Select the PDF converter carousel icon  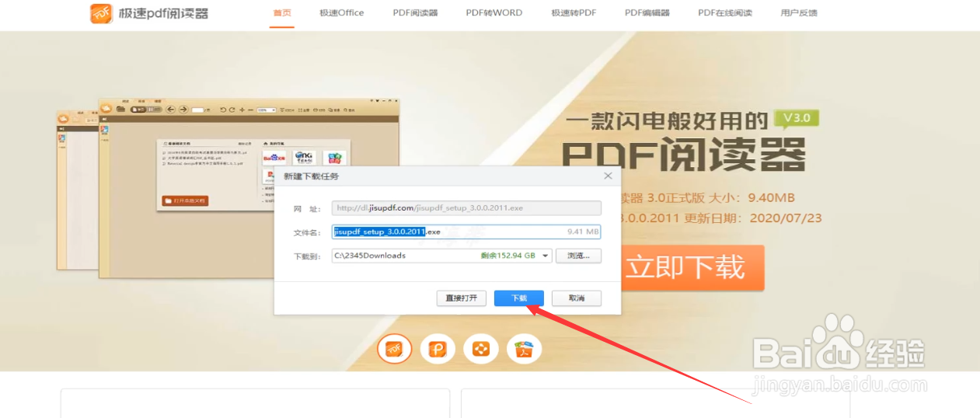525,350
